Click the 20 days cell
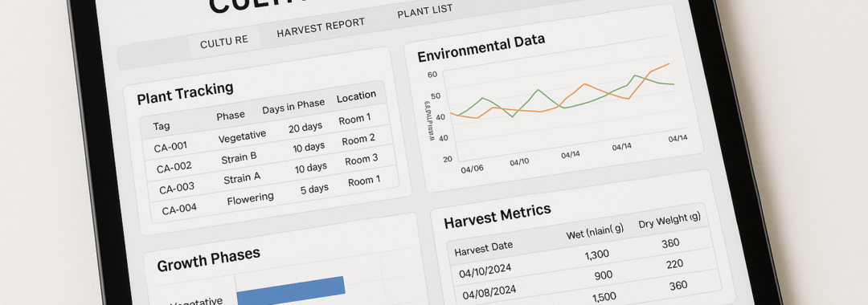868x305 pixels. [305, 128]
